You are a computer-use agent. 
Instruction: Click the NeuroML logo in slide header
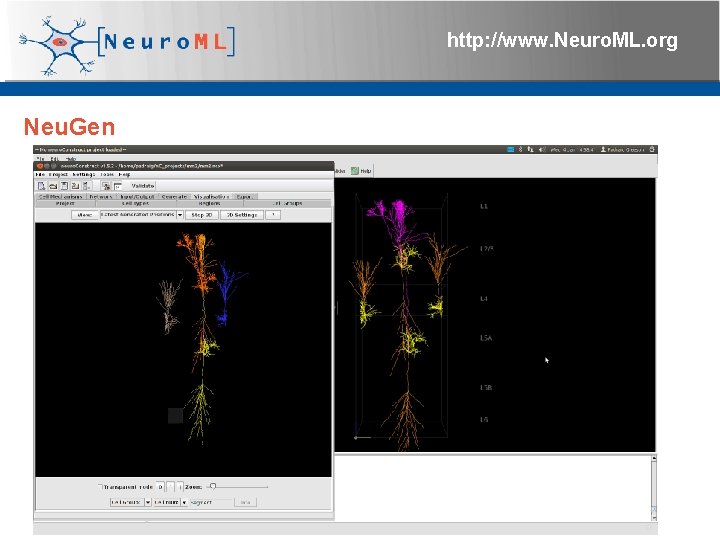coord(127,45)
